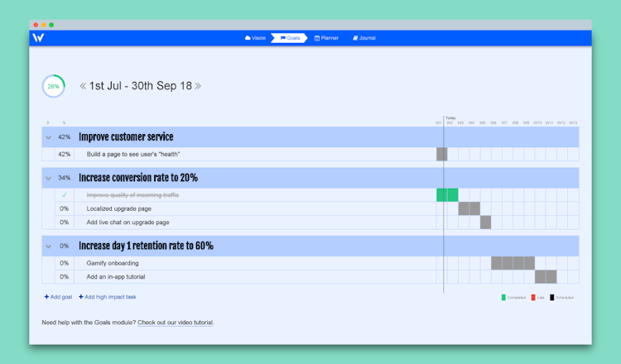Click the 26% progress circle

point(54,86)
